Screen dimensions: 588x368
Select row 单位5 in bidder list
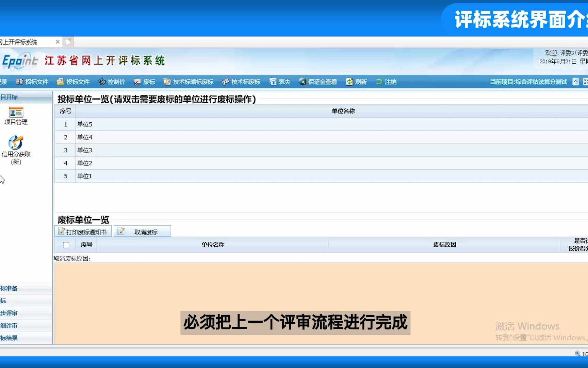pyautogui.click(x=321, y=124)
